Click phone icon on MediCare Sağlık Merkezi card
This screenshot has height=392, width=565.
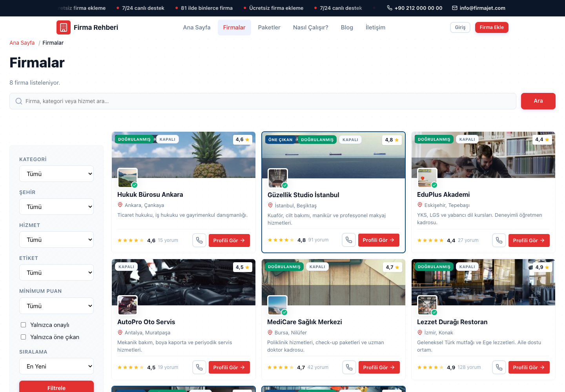coord(349,367)
